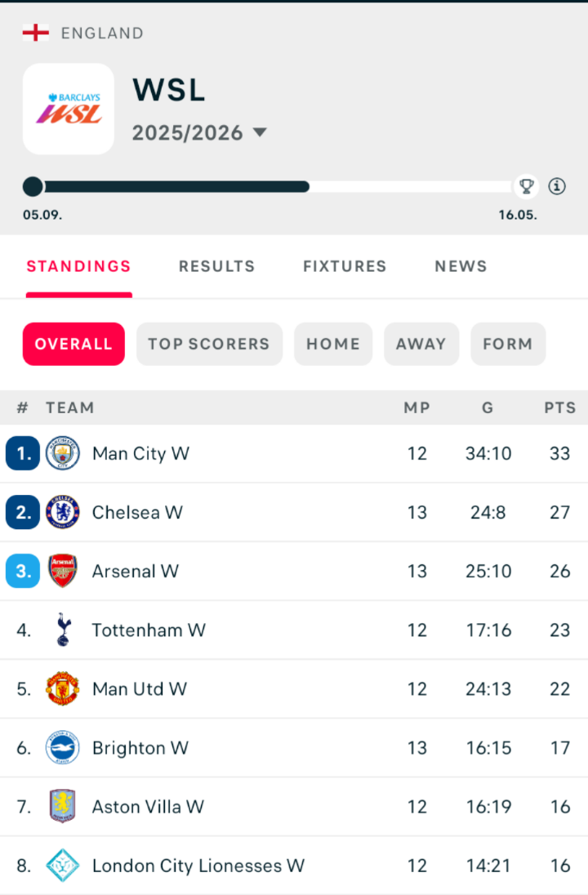This screenshot has width=588, height=895.
Task: Switch to the Results tab
Action: coord(216,266)
